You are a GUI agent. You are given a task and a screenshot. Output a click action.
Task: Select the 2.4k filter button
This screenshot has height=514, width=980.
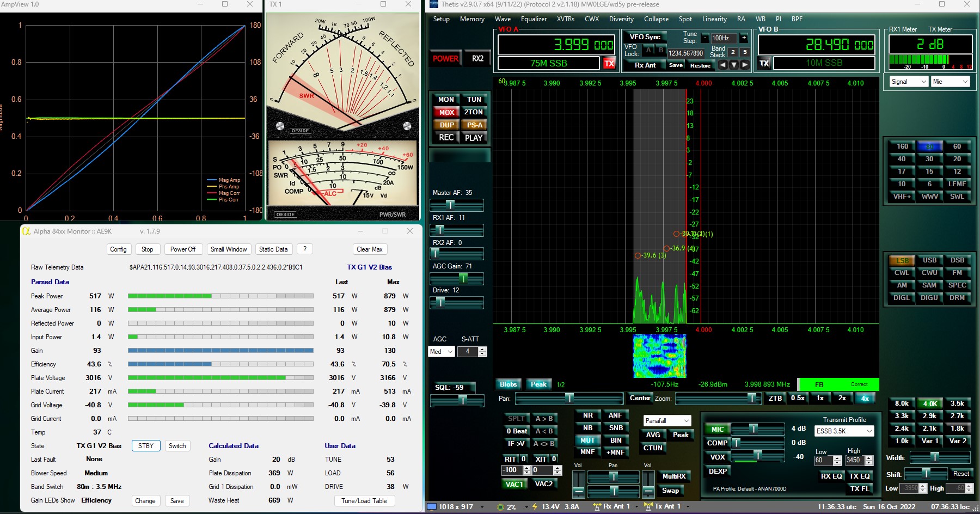pos(902,429)
